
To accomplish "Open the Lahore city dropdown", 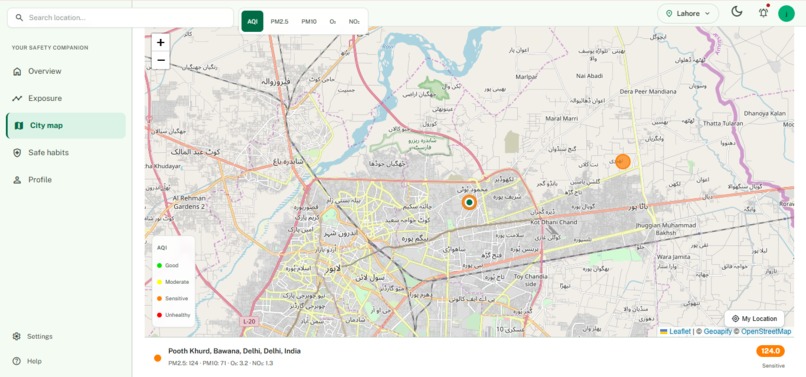I will 688,14.
